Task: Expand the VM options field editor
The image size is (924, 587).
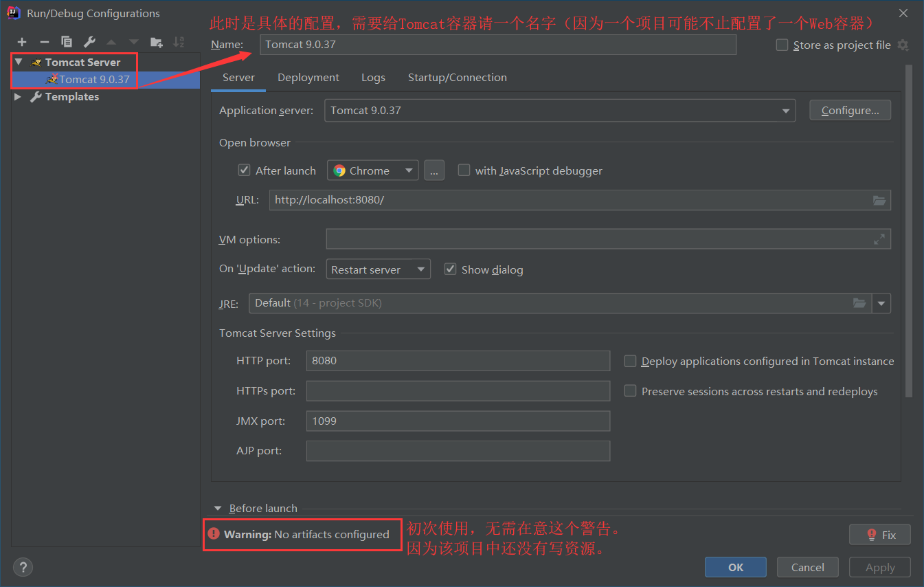Action: click(879, 239)
